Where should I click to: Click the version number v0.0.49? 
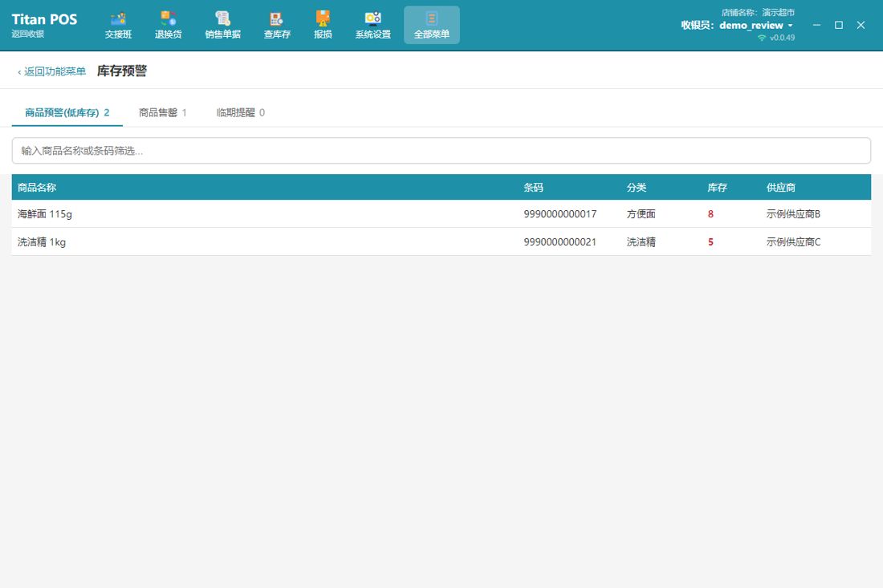pyautogui.click(x=782, y=38)
